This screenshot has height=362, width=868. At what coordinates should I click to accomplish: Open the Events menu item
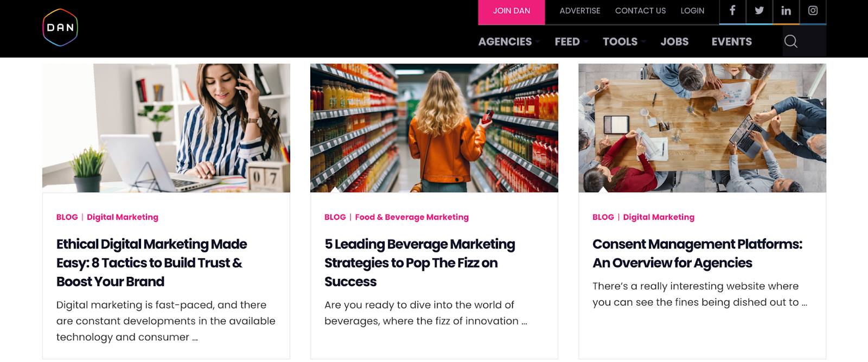pos(731,42)
